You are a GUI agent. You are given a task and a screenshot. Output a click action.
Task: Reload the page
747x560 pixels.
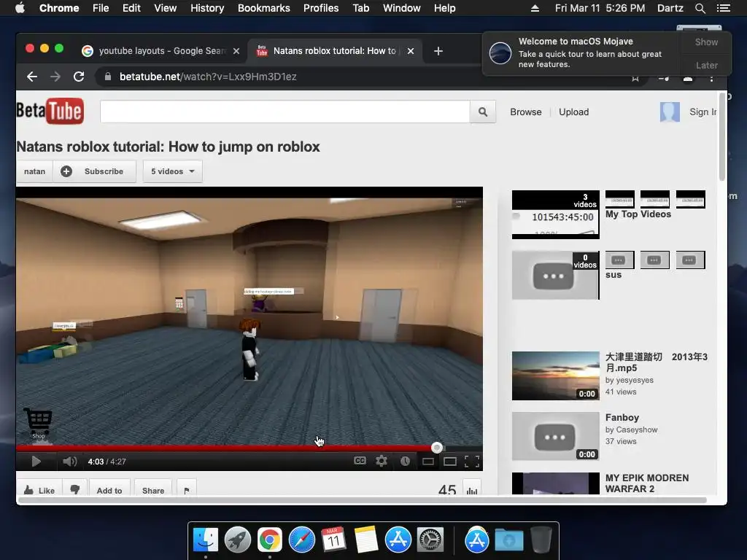click(x=79, y=77)
